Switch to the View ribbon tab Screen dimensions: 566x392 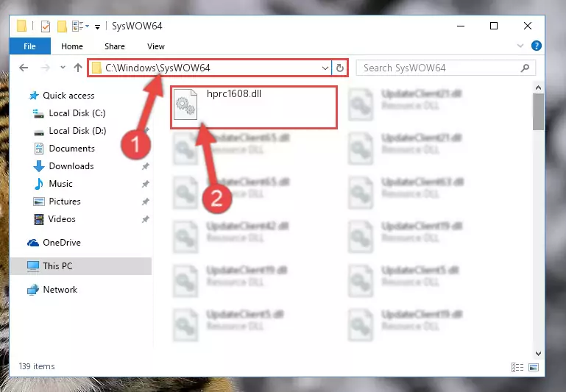point(155,46)
